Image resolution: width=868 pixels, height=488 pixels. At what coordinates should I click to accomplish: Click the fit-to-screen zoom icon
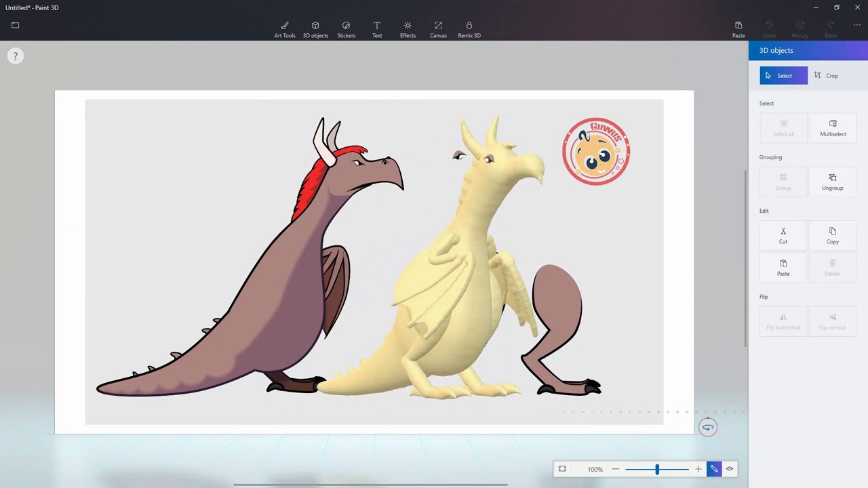562,469
